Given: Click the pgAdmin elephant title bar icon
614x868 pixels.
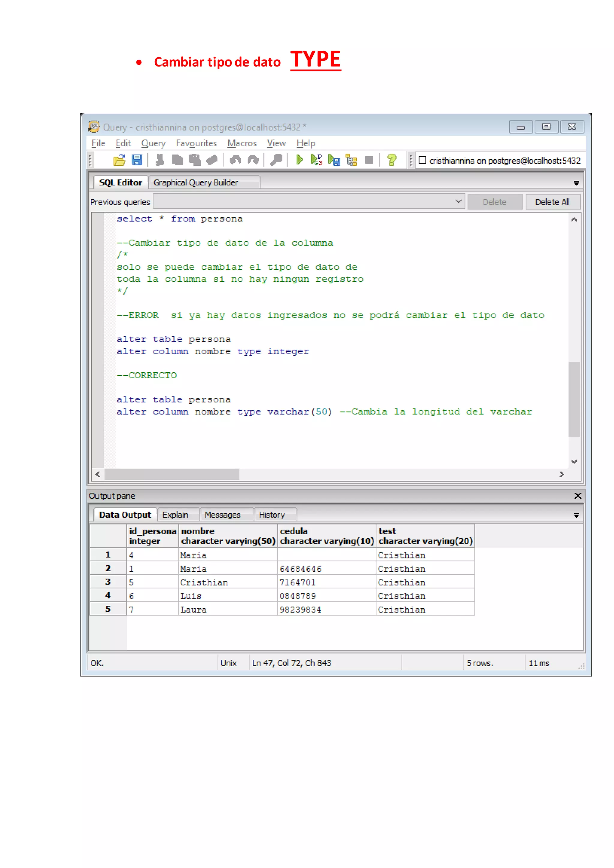Looking at the screenshot, I should click(94, 127).
